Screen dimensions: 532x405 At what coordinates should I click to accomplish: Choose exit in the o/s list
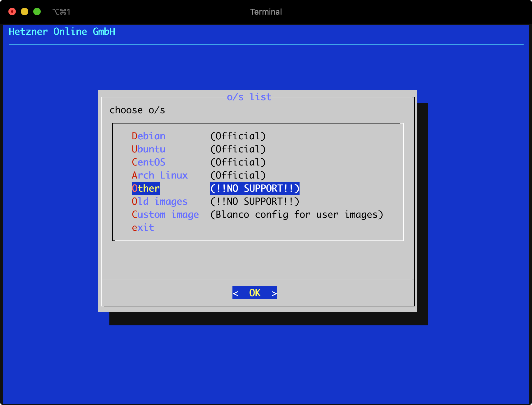tap(143, 227)
